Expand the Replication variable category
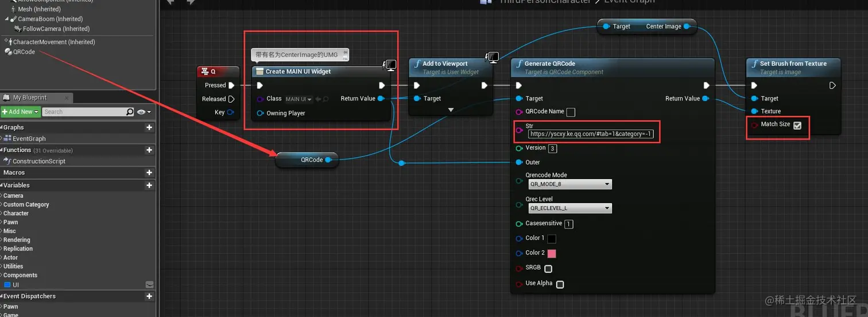 (2, 249)
